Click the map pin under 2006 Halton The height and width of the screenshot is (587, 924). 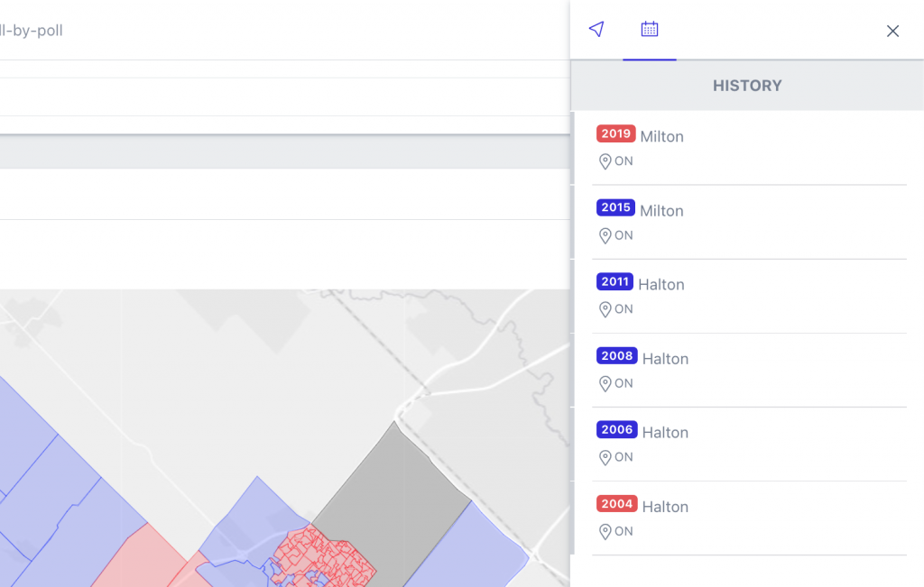pyautogui.click(x=605, y=457)
